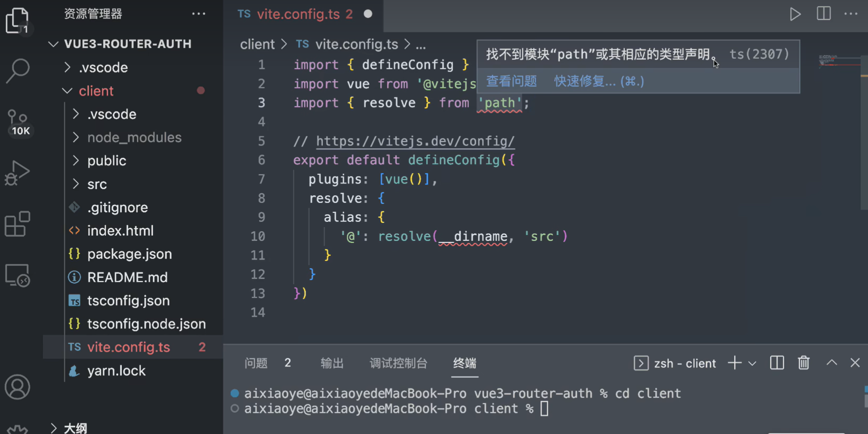Maximize the bottom panel with caret icon
Screen dimensions: 868x434
tap(831, 363)
